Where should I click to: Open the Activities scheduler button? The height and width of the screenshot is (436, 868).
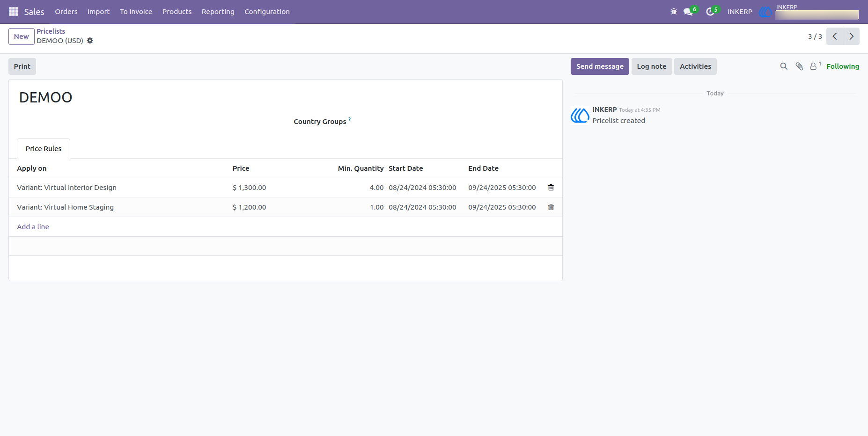[695, 66]
